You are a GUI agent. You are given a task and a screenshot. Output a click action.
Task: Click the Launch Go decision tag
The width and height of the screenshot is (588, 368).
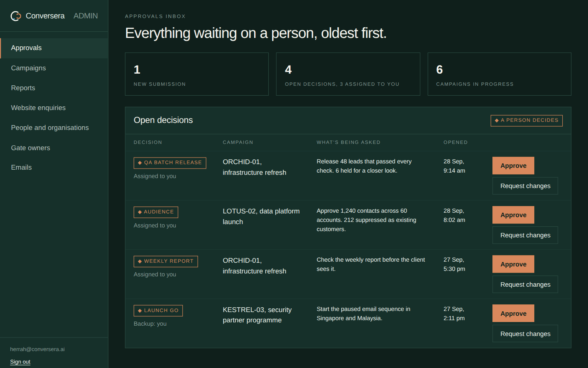click(x=158, y=311)
